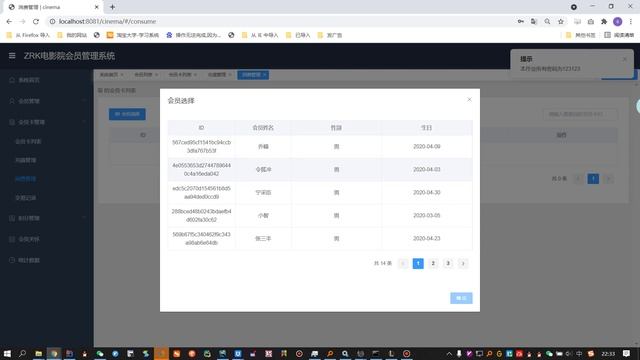
Task: Click the camera screenshot extension icon
Action: point(591,22)
